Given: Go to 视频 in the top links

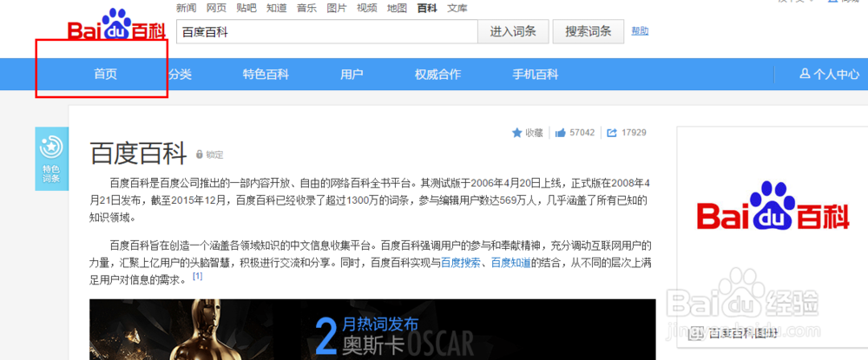Looking at the screenshot, I should (x=366, y=8).
